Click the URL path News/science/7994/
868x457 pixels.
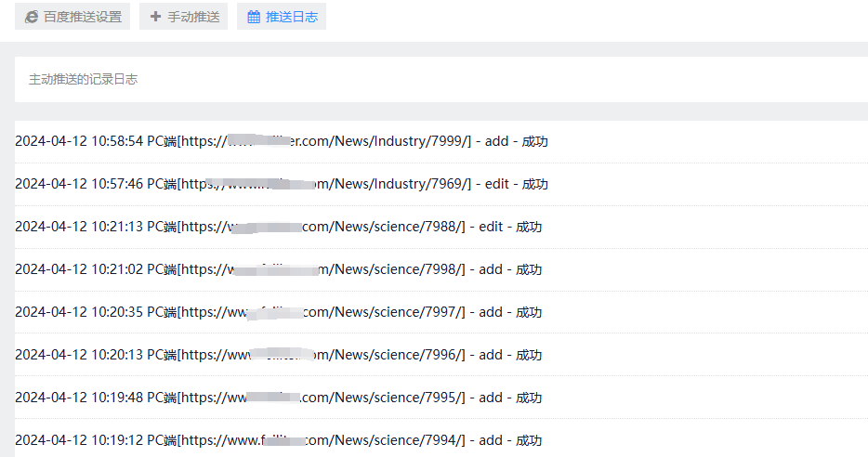398,440
